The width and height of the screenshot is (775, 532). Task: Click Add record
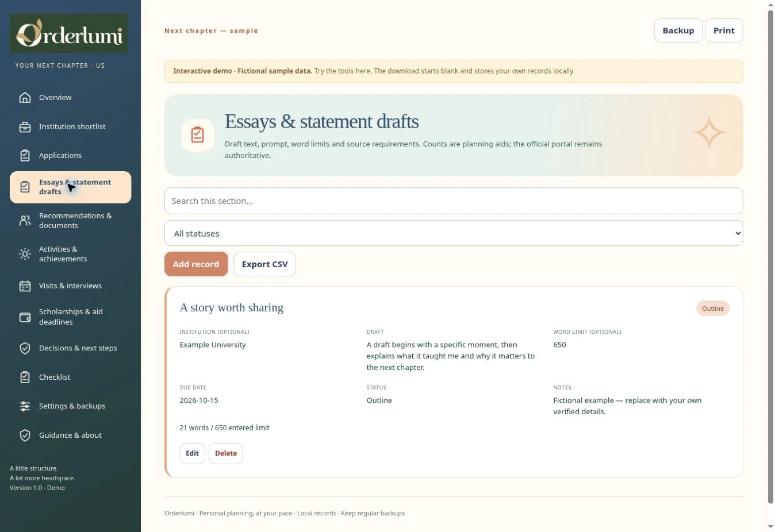(196, 264)
